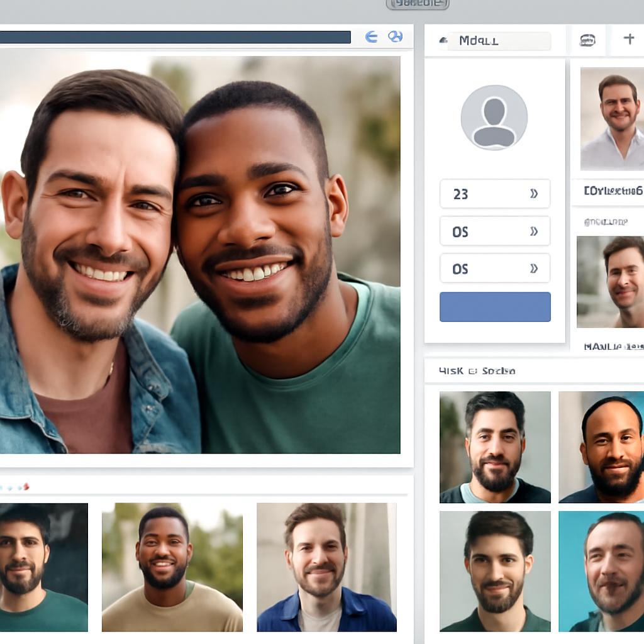644x644 pixels.
Task: Click the gray button at the window's top center
Action: pyautogui.click(x=418, y=4)
